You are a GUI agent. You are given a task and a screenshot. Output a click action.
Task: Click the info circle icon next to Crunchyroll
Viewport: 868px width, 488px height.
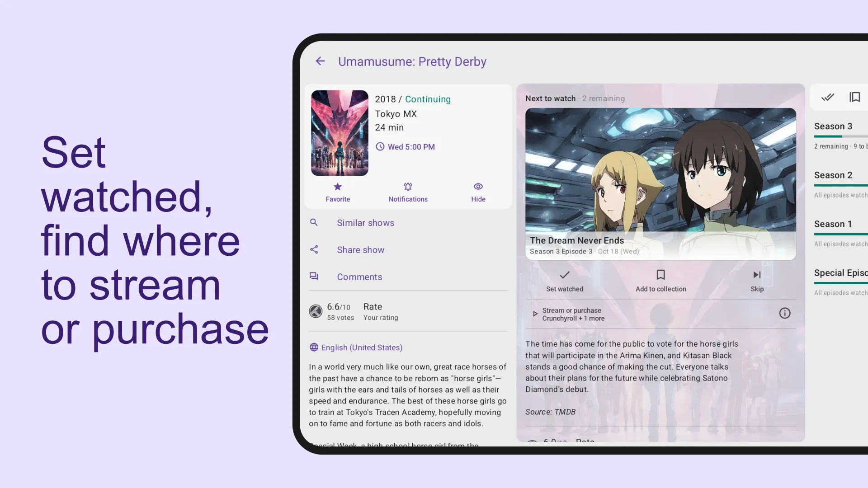(x=785, y=313)
